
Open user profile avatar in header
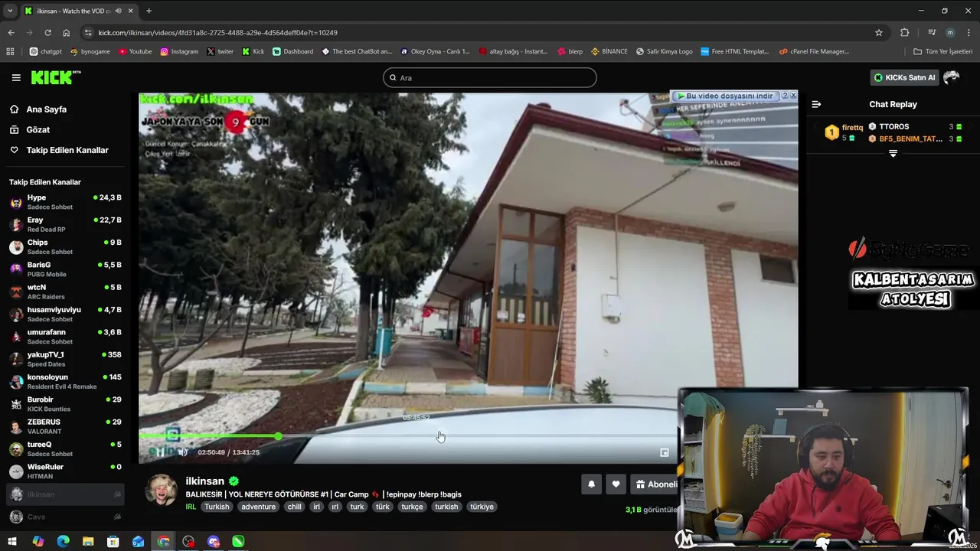point(952,77)
